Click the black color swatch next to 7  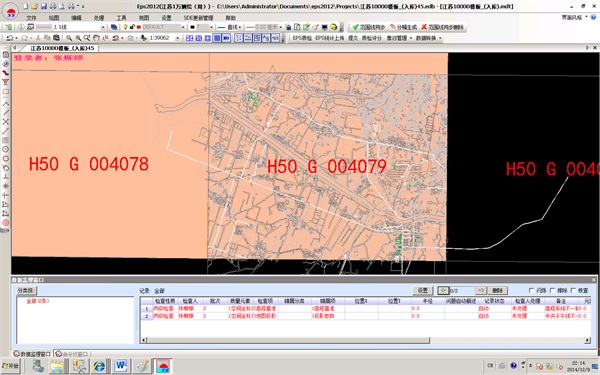tap(192, 27)
